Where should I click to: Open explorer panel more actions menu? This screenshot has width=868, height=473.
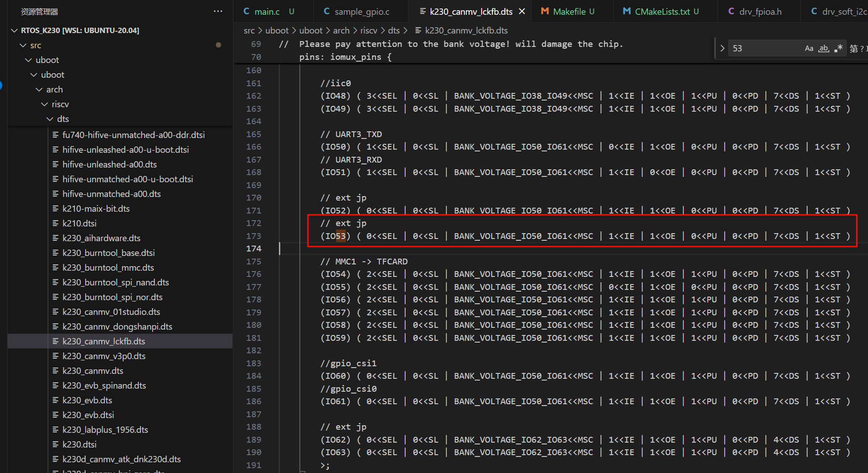click(x=218, y=11)
